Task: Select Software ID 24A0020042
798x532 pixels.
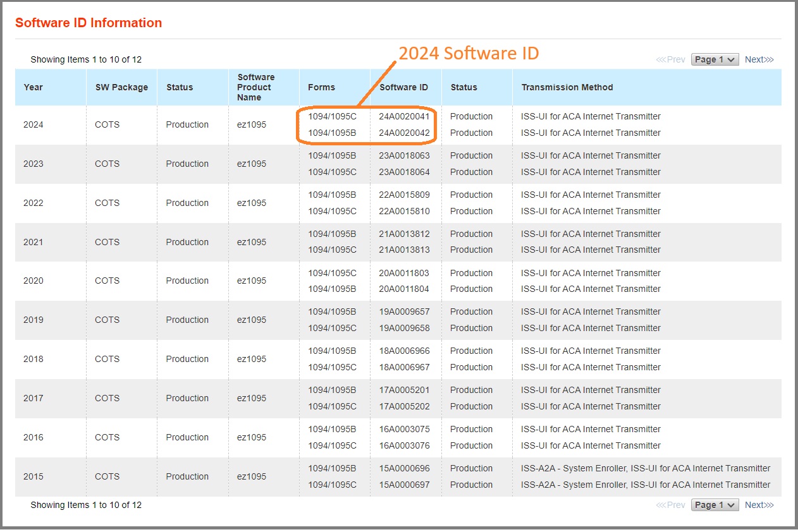Action: [x=404, y=133]
